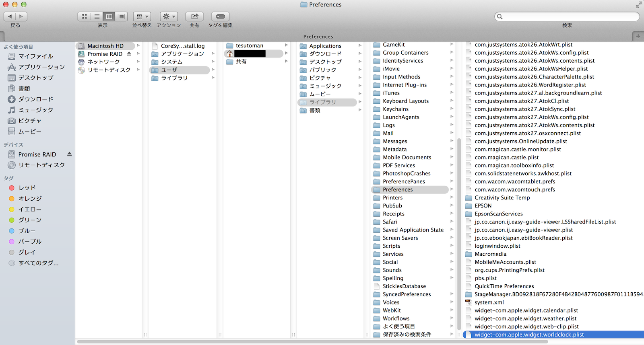Enter full screen with the corner arrows

click(639, 4)
